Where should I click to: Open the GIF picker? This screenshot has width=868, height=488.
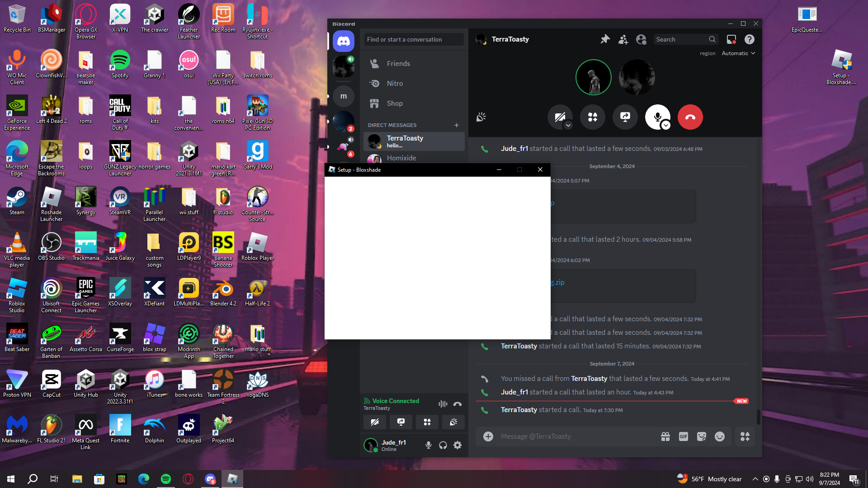(x=683, y=436)
